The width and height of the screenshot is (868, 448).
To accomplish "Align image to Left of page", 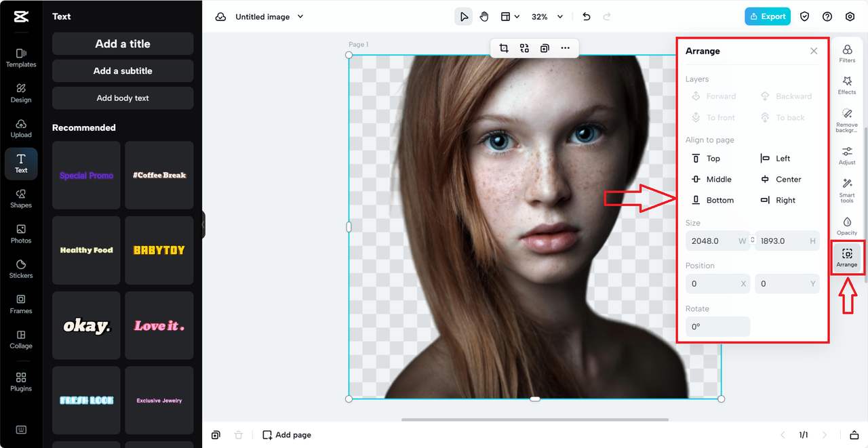I will [775, 159].
